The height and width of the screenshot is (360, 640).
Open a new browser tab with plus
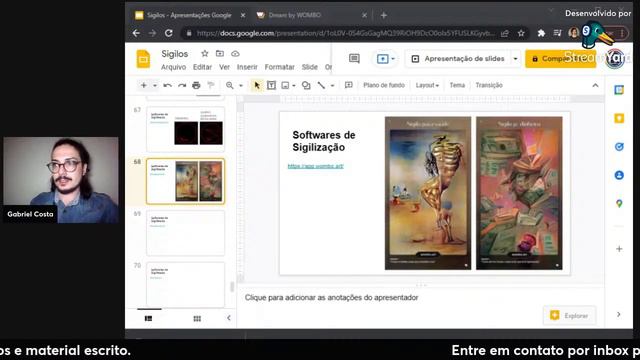pos(384,15)
